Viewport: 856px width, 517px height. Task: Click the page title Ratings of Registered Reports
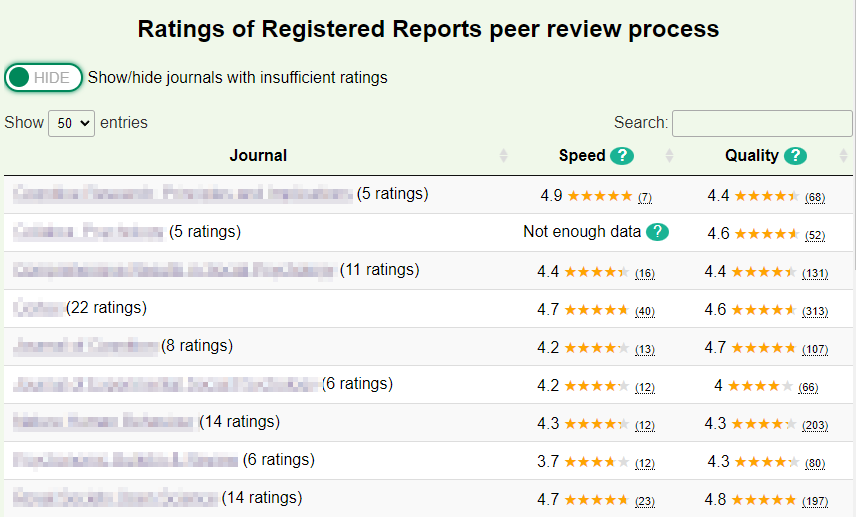428,29
